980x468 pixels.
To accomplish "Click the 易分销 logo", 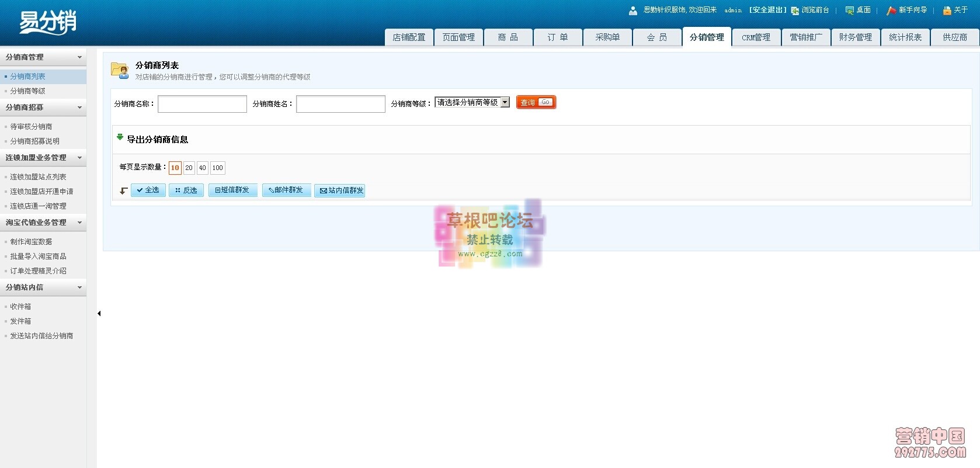I will point(48,23).
